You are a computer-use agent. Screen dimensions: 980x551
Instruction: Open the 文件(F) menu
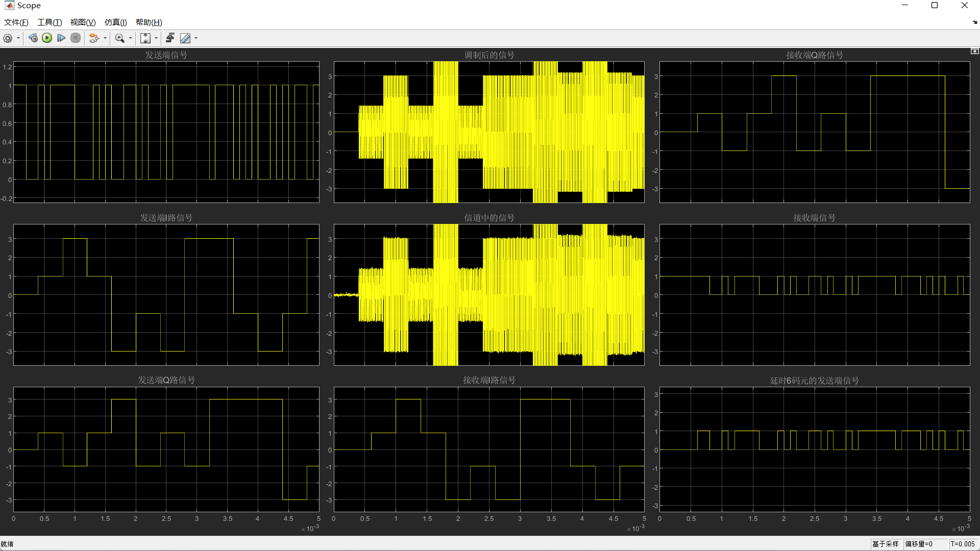pyautogui.click(x=16, y=22)
